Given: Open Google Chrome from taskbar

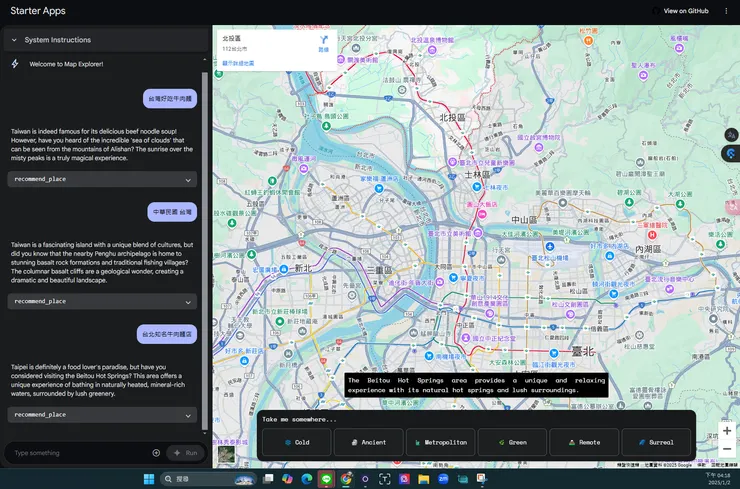Looking at the screenshot, I should [346, 479].
